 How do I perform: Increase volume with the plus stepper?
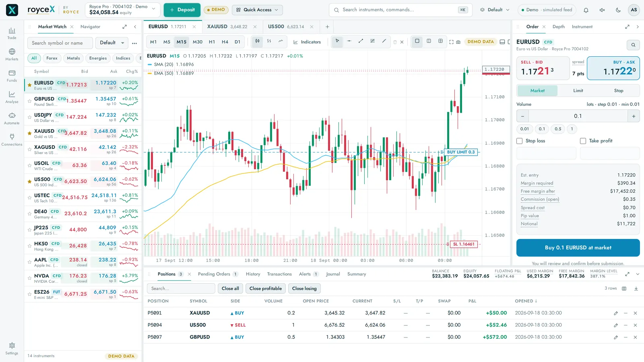[x=634, y=116]
